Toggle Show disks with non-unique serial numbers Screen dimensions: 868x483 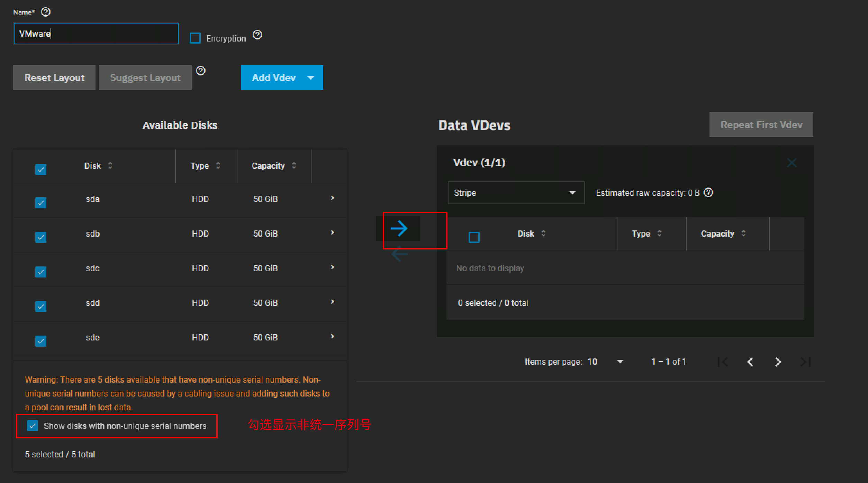point(33,426)
